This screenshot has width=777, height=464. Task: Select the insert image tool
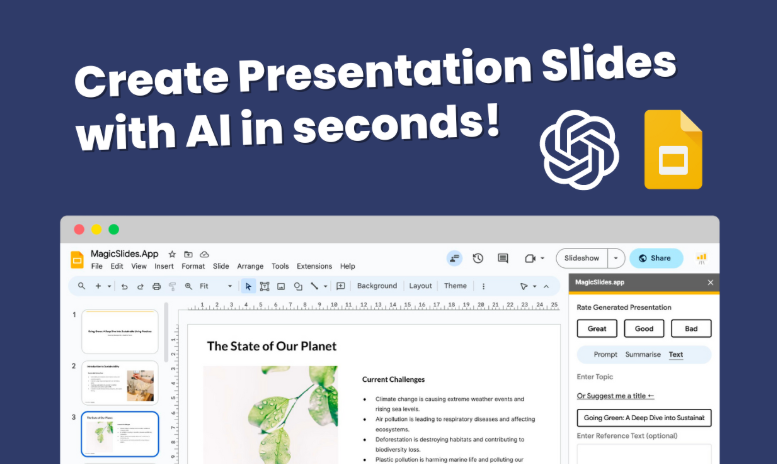[x=281, y=286]
